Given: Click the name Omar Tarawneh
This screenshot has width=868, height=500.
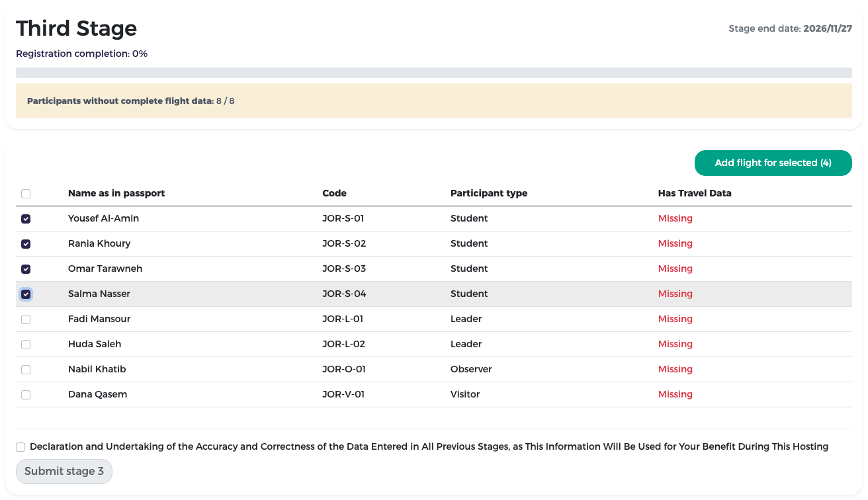Looking at the screenshot, I should coord(105,269).
